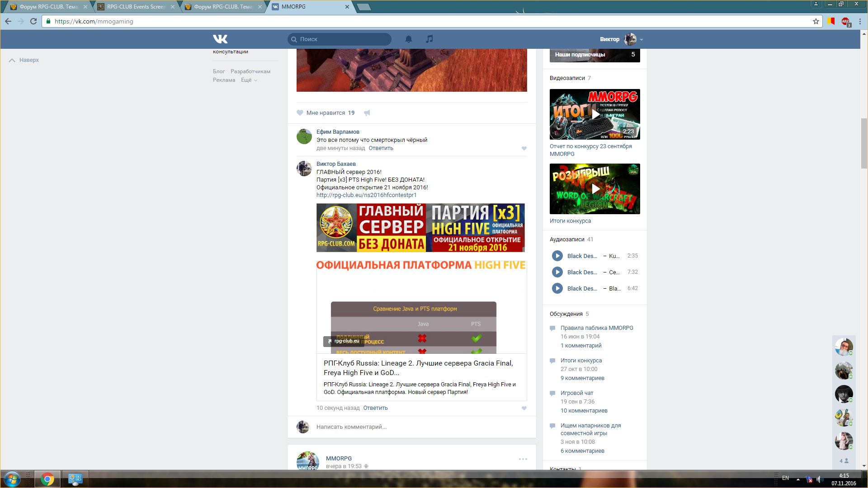868x488 pixels.
Task: Click the EN language indicator in tray
Action: (x=785, y=478)
